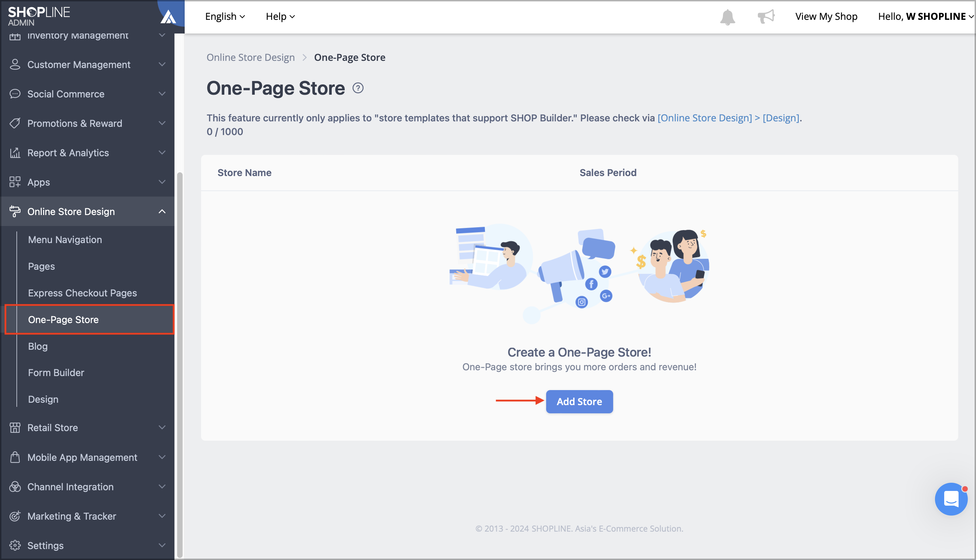Image resolution: width=976 pixels, height=560 pixels.
Task: Open the Help dropdown menu
Action: (280, 16)
